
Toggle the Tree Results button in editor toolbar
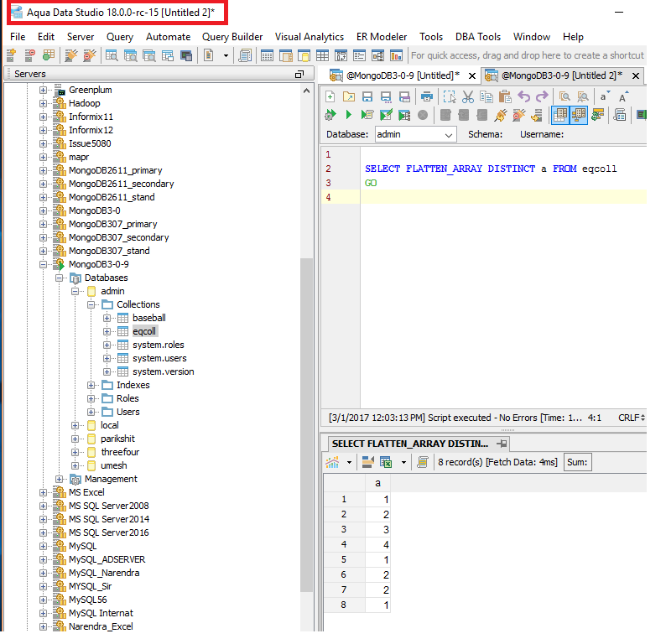pos(579,115)
